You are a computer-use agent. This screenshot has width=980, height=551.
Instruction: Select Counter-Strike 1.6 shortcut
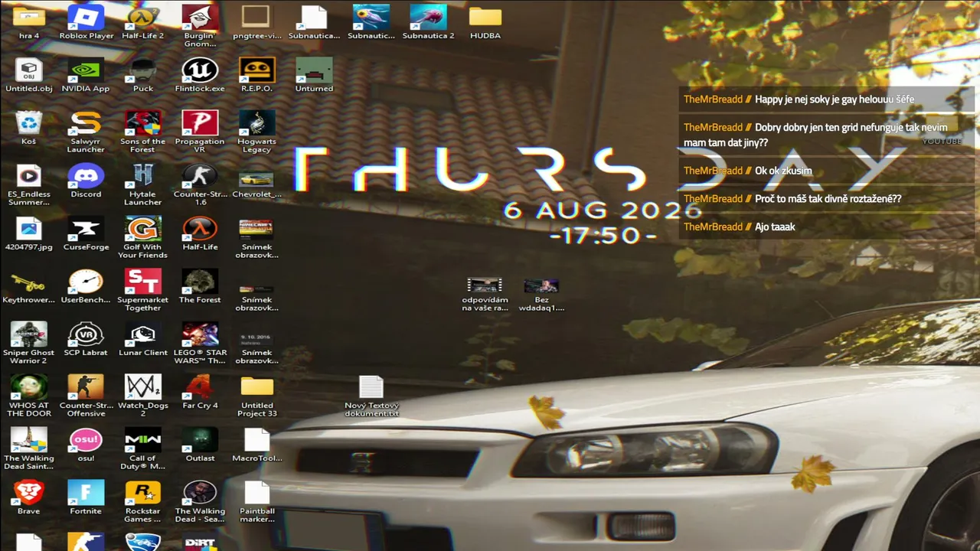200,184
